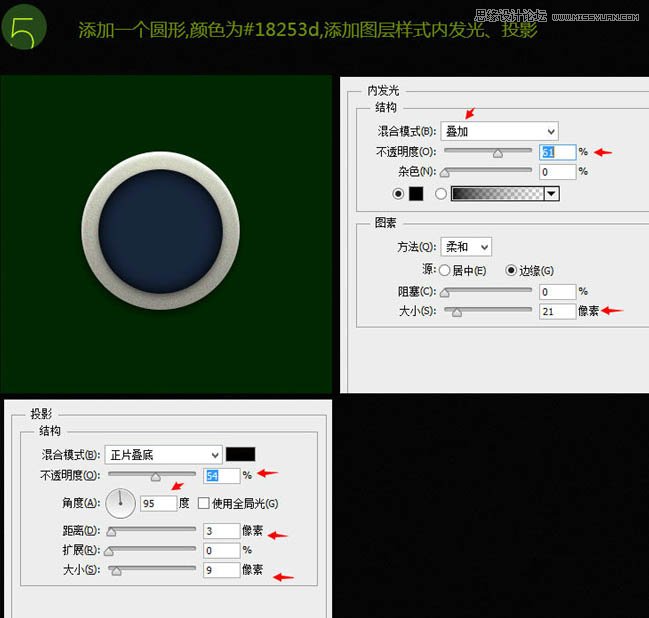
Task: Click Drop Shadow opacity slider handle
Action: point(156,477)
